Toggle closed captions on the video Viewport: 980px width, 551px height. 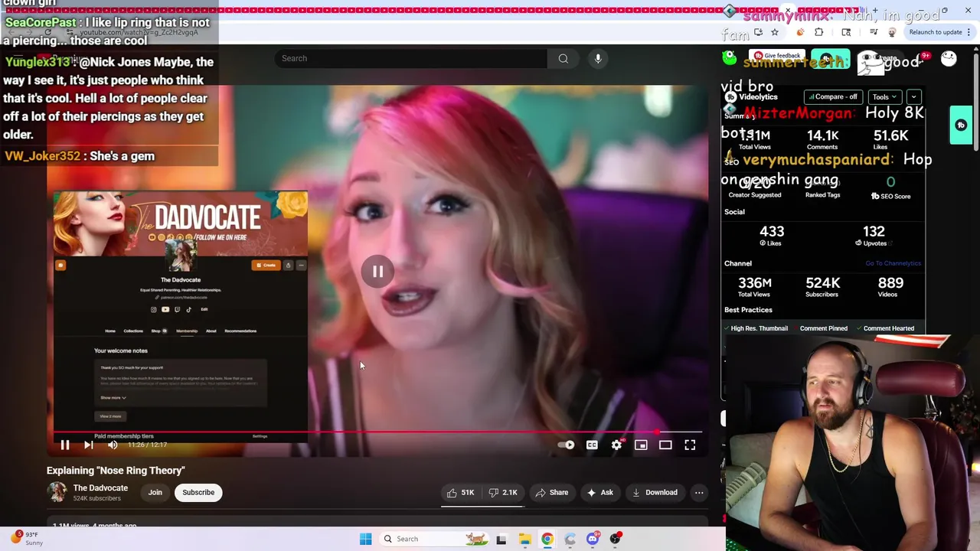(592, 445)
